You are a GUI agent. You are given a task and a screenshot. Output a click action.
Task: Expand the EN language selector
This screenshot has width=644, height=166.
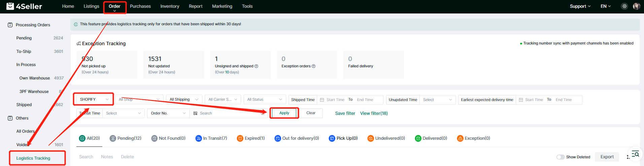click(605, 6)
